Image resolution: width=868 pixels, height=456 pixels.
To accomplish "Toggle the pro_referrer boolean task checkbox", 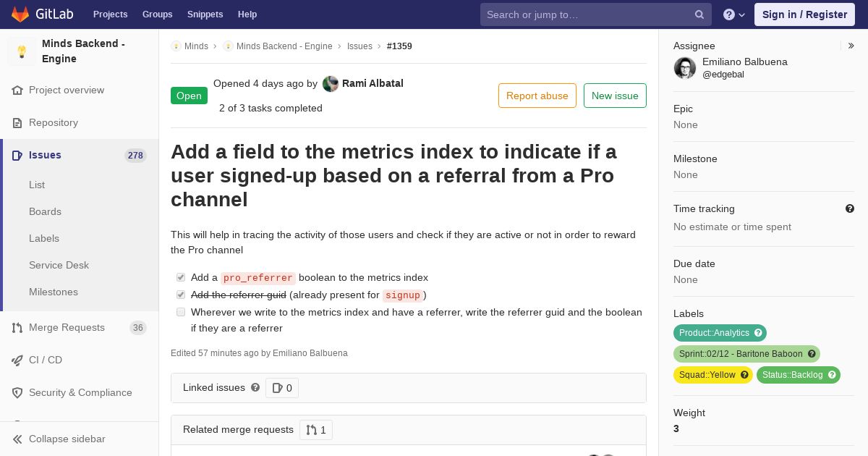I will 181,277.
